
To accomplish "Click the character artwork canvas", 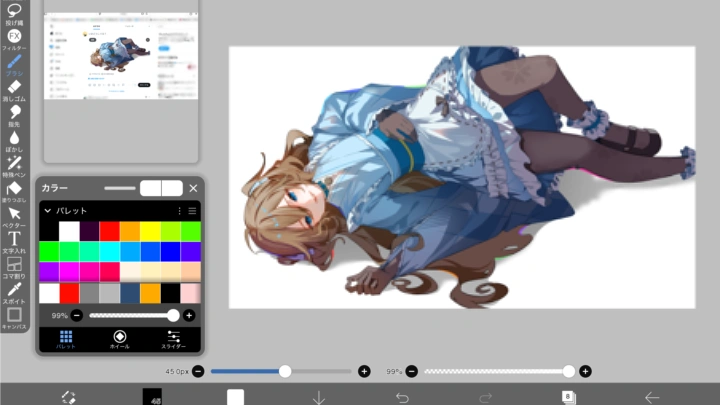I will (462, 177).
